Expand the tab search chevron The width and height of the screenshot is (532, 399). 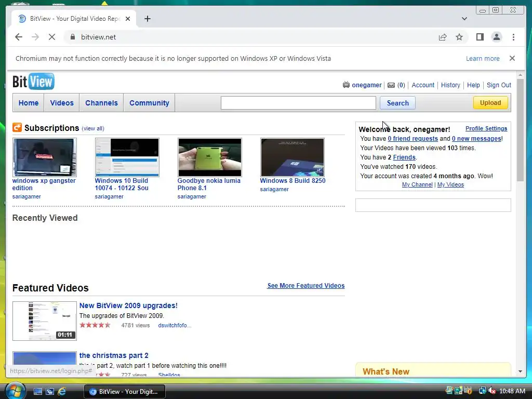point(464,19)
